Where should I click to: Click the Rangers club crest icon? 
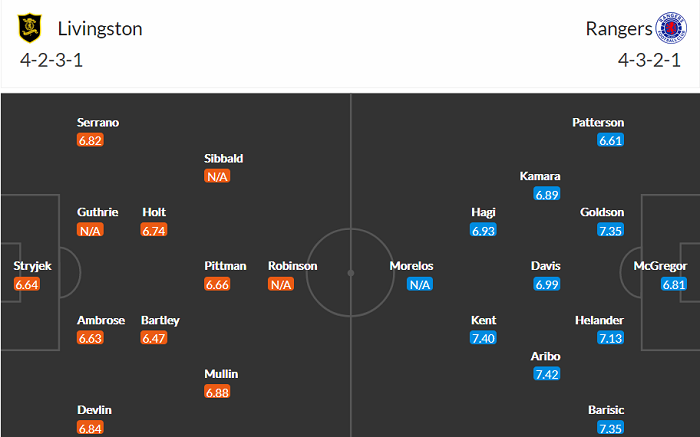click(666, 28)
